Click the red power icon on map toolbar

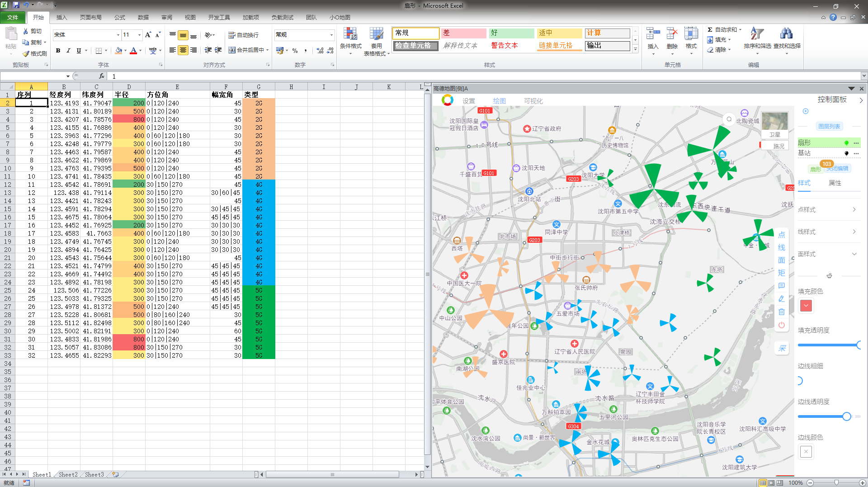782,325
